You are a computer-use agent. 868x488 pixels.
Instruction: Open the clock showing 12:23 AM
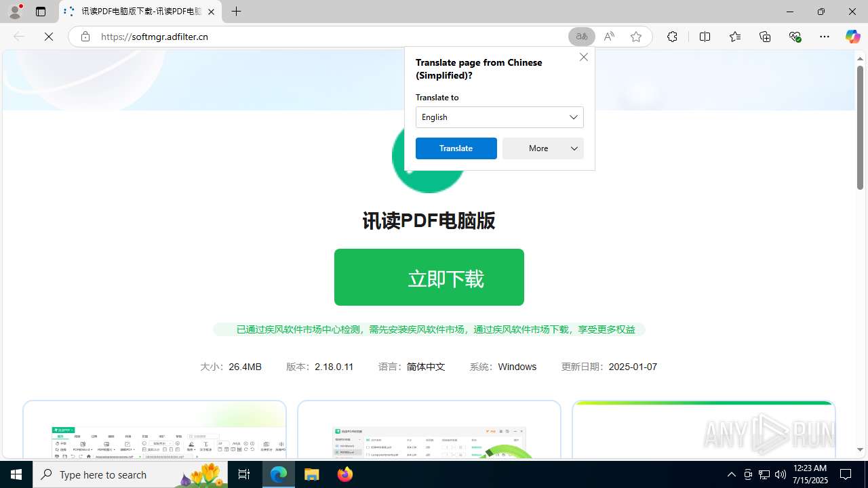tap(810, 474)
